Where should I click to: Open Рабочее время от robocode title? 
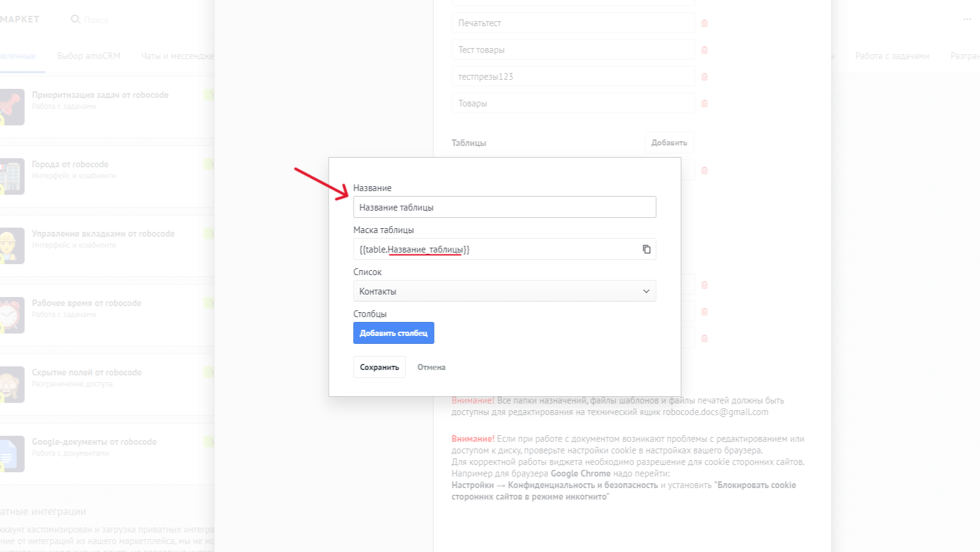pos(86,303)
